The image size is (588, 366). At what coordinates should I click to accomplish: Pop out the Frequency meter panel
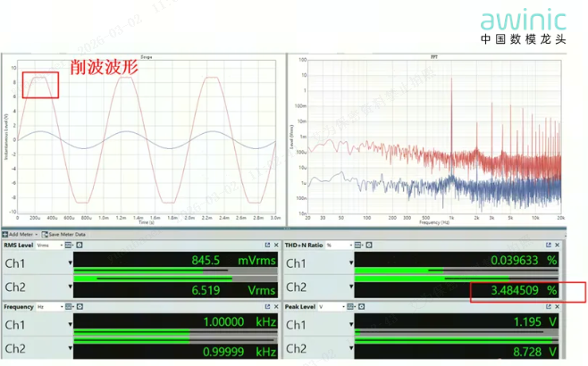pos(267,307)
